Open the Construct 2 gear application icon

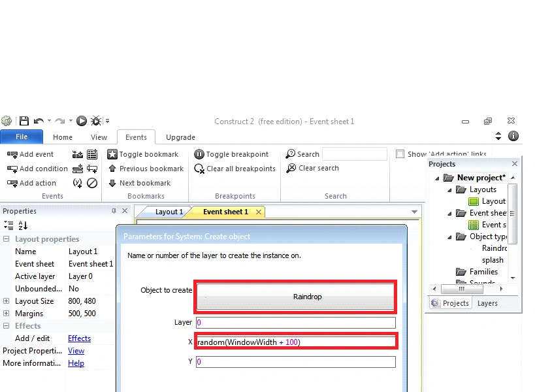(7, 121)
